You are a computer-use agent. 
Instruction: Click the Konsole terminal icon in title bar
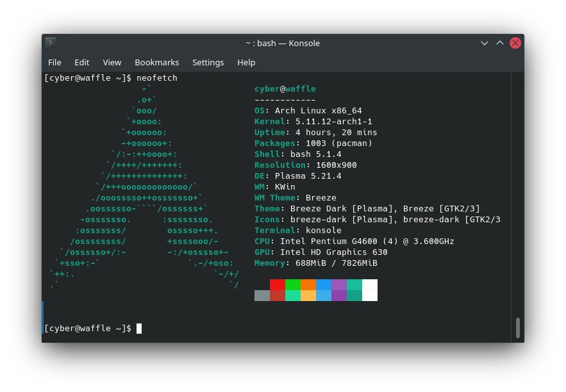tap(51, 43)
